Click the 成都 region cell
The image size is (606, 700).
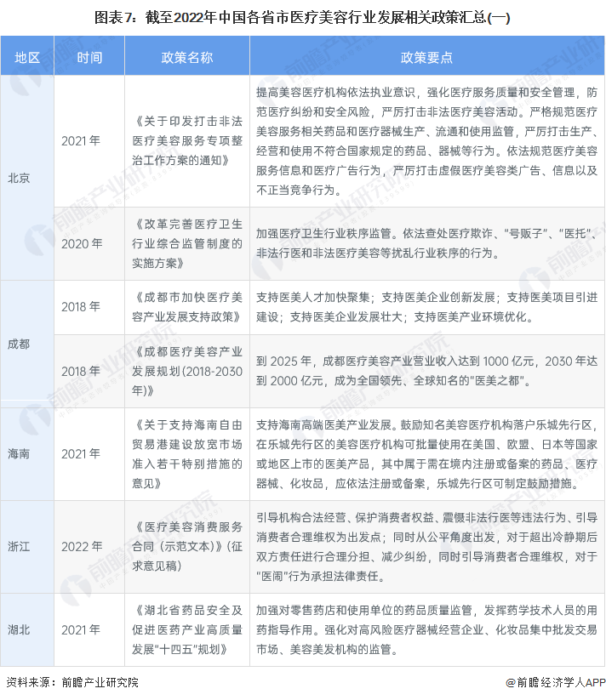19,344
